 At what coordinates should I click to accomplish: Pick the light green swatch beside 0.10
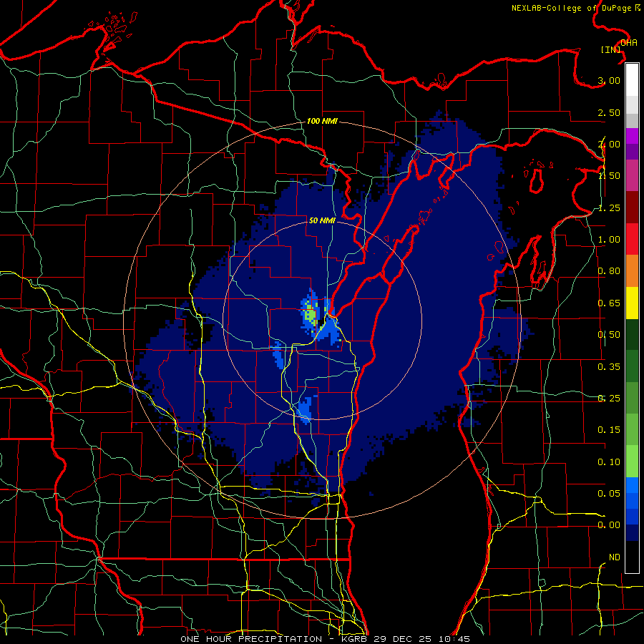point(632,462)
